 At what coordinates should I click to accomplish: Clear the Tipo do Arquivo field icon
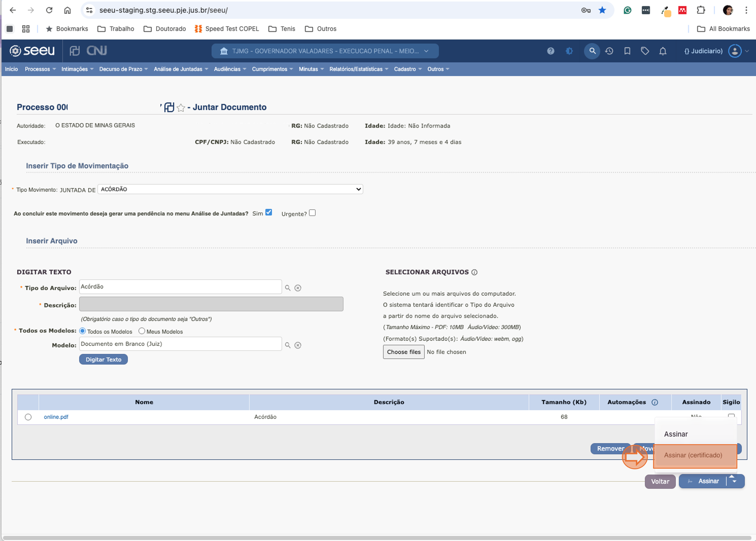(298, 288)
